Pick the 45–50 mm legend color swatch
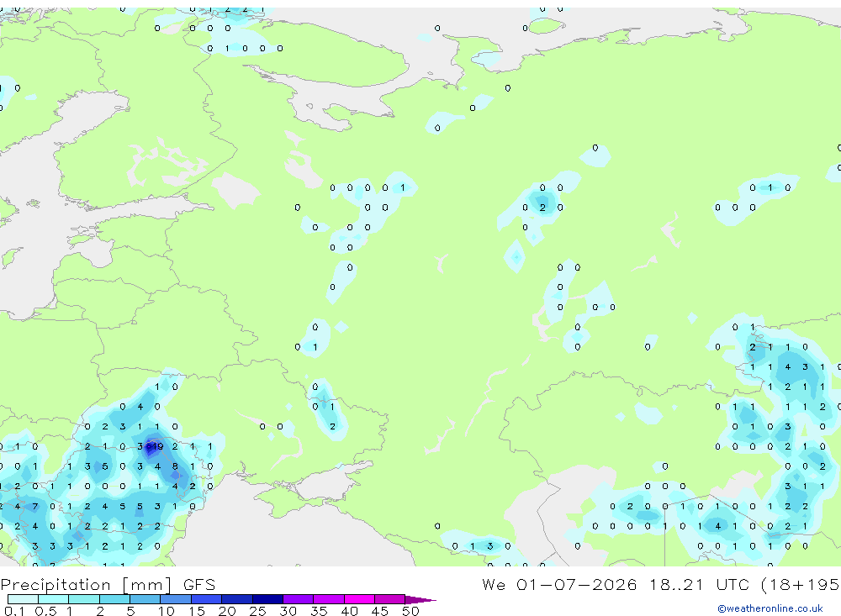The height and width of the screenshot is (616, 841). [390, 599]
